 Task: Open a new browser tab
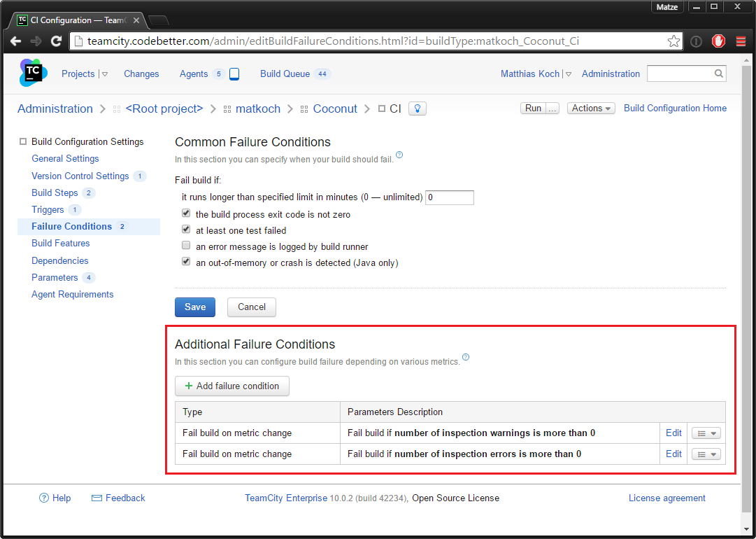coord(158,20)
